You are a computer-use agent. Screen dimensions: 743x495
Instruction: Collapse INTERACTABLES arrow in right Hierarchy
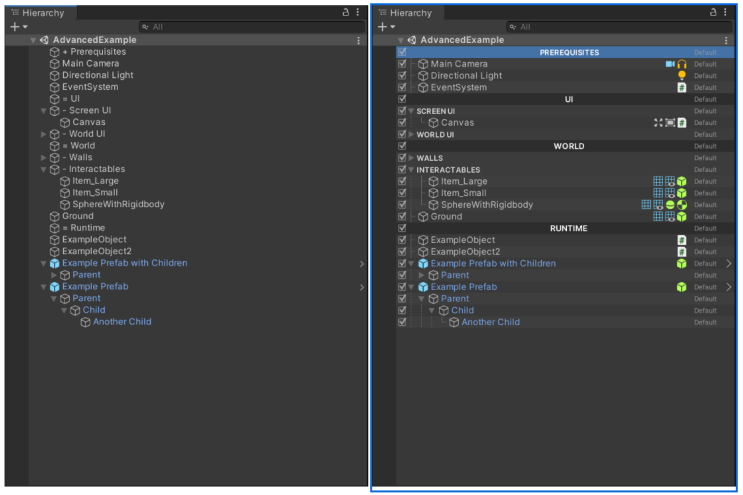coord(411,170)
